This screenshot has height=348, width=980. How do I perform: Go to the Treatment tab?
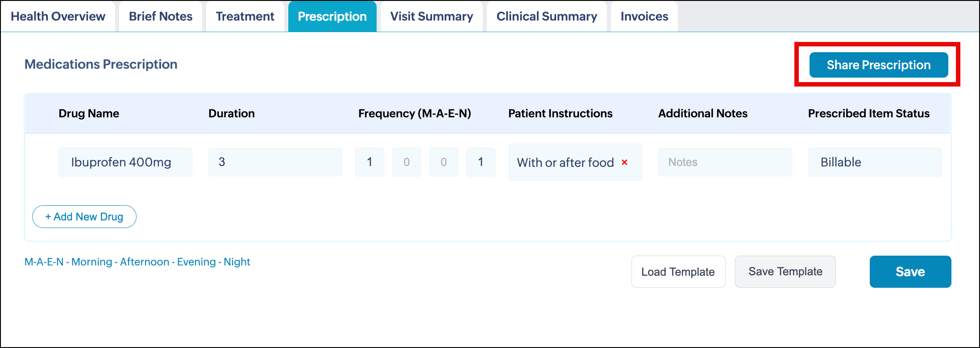pos(245,17)
